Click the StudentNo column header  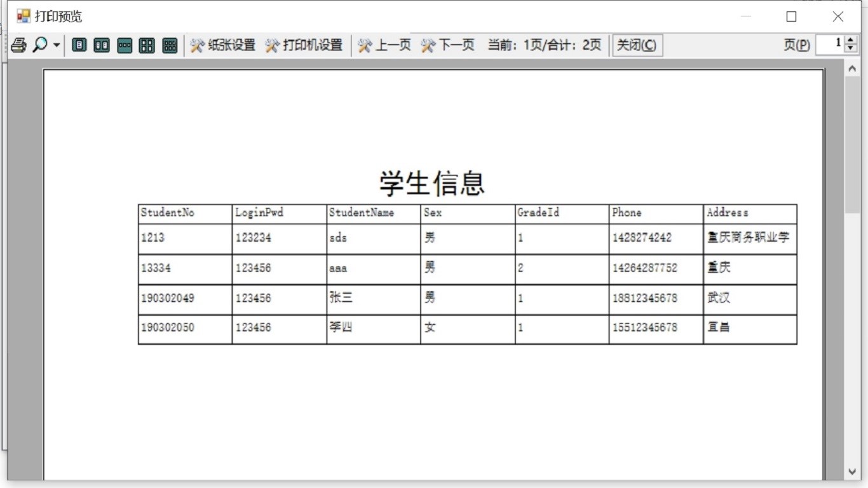(x=185, y=213)
